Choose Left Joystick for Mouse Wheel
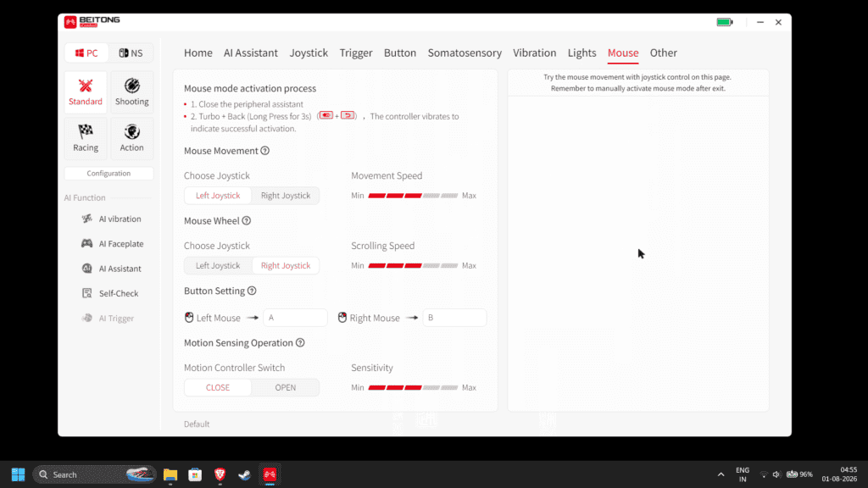The width and height of the screenshot is (868, 488). coord(218,265)
